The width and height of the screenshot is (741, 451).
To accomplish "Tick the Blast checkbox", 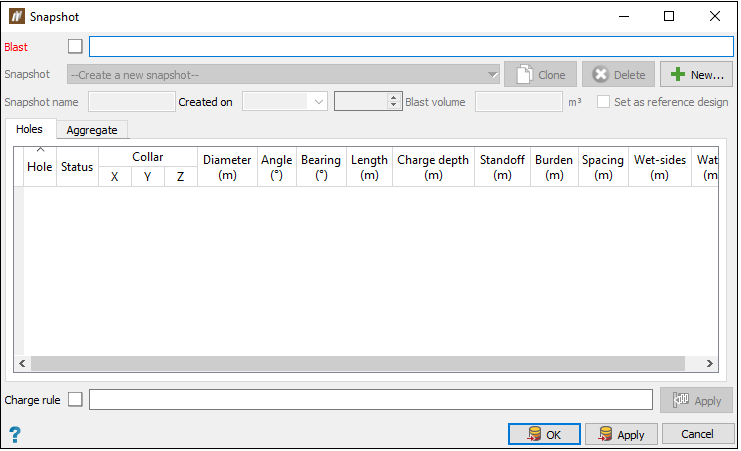I will pos(75,46).
